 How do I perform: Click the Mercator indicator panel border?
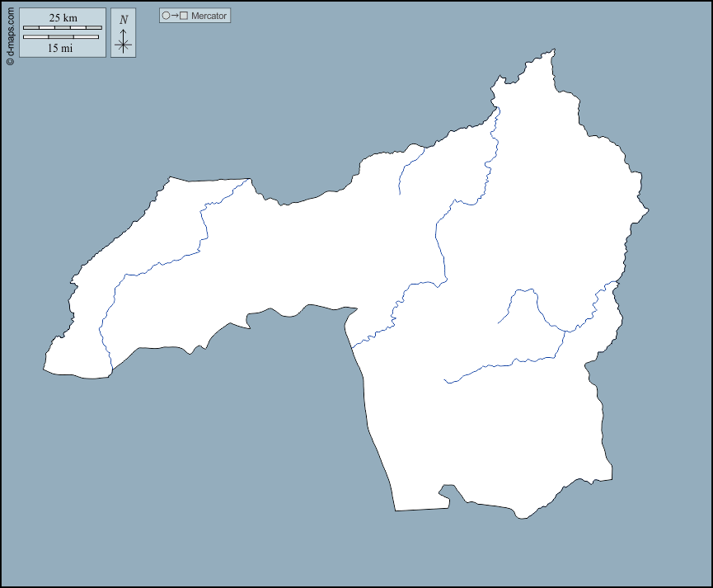(195, 9)
